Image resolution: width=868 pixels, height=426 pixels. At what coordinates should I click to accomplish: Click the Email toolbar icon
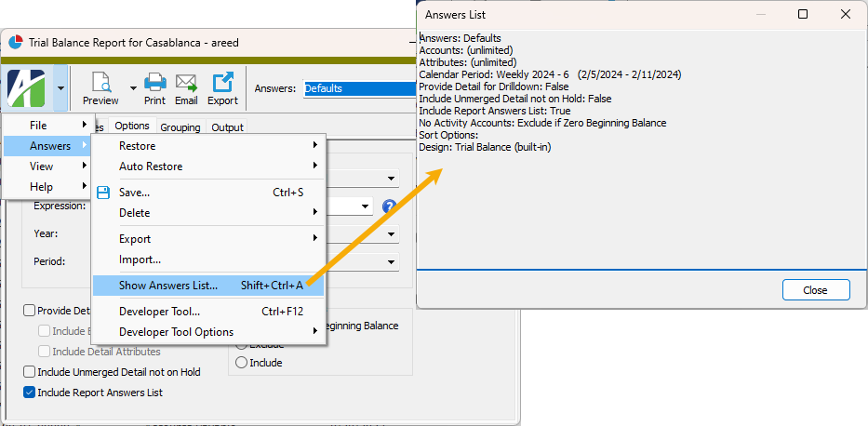(187, 83)
